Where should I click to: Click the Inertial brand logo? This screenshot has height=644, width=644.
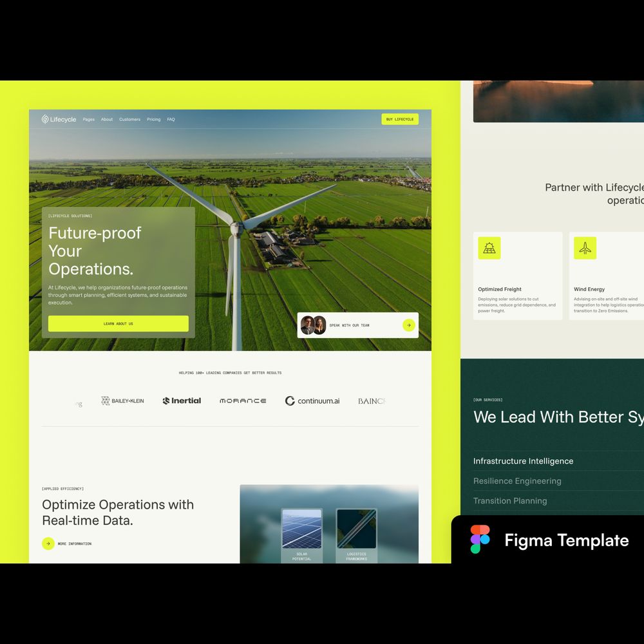[182, 401]
